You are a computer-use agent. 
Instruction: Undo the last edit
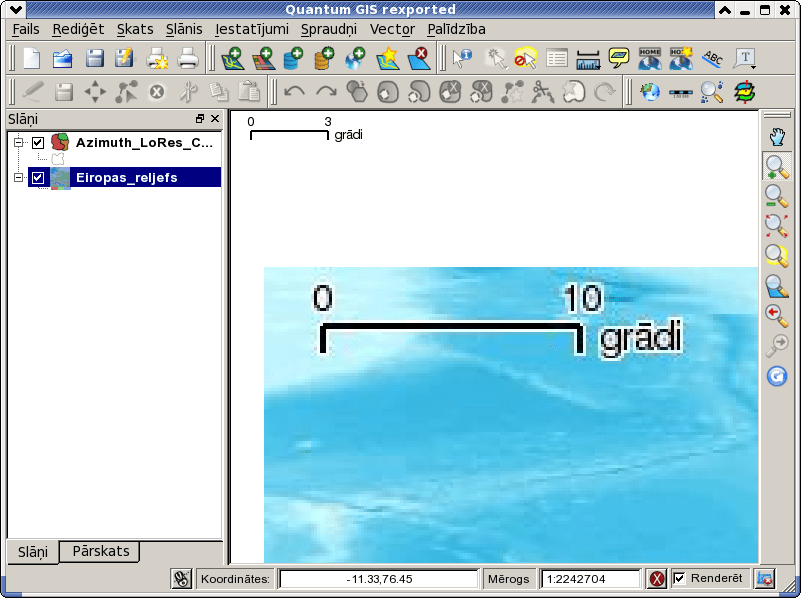pos(295,92)
